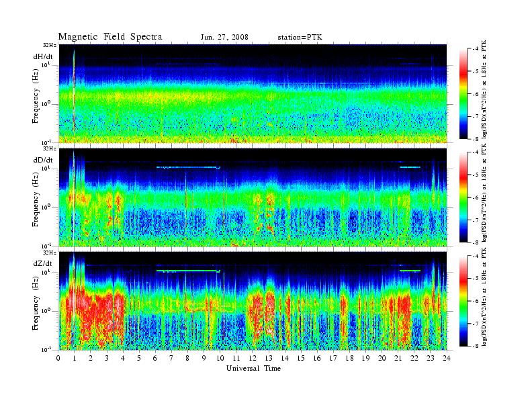The image size is (532, 411).
Task: Click the PSD legend caption beside the dZ/dt color bar
Action: [484, 297]
